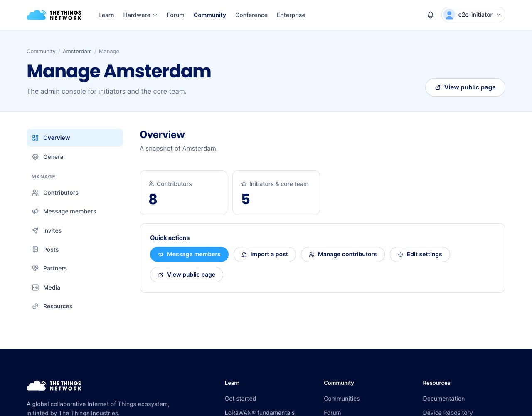Click the gear icon in Edit settings button
Screen dimensions: 532x416
coord(401,255)
